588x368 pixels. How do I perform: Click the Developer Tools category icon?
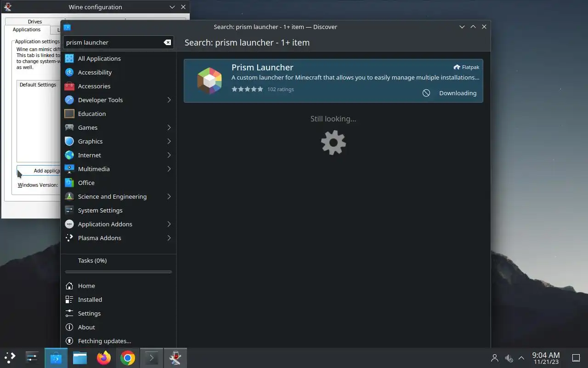69,100
